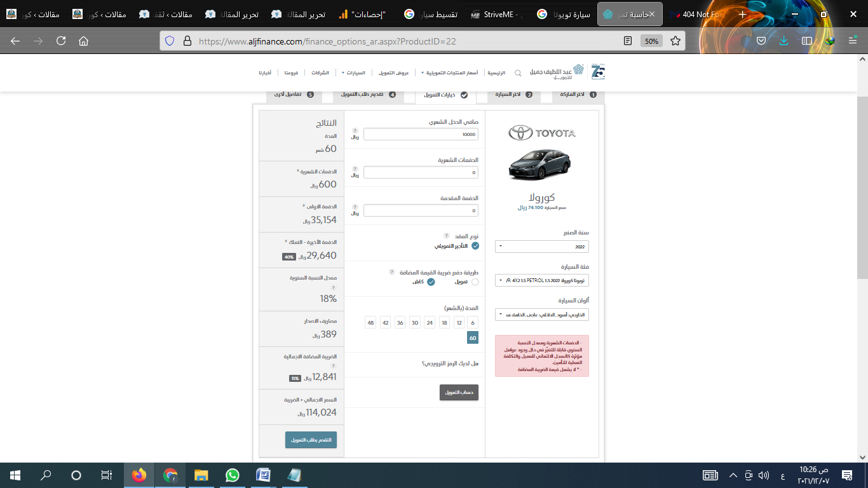This screenshot has height=488, width=868.
Task: Open the الرئيسية home nav link
Action: coord(498,73)
